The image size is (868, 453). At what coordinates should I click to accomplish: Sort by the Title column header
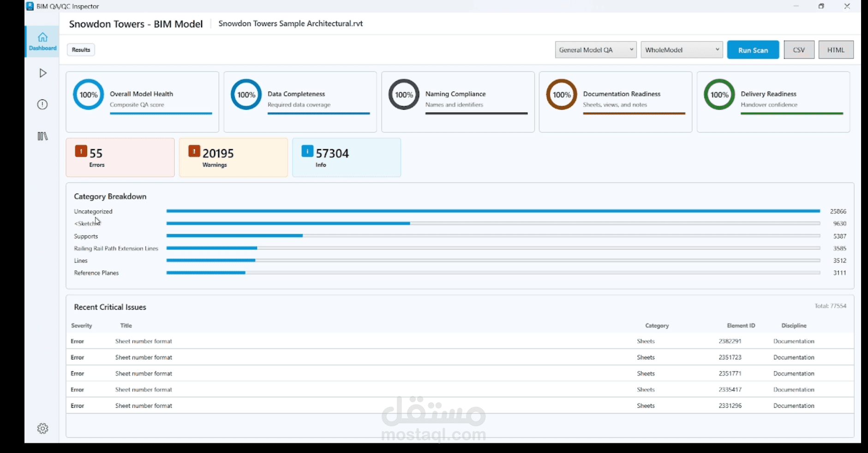click(126, 326)
